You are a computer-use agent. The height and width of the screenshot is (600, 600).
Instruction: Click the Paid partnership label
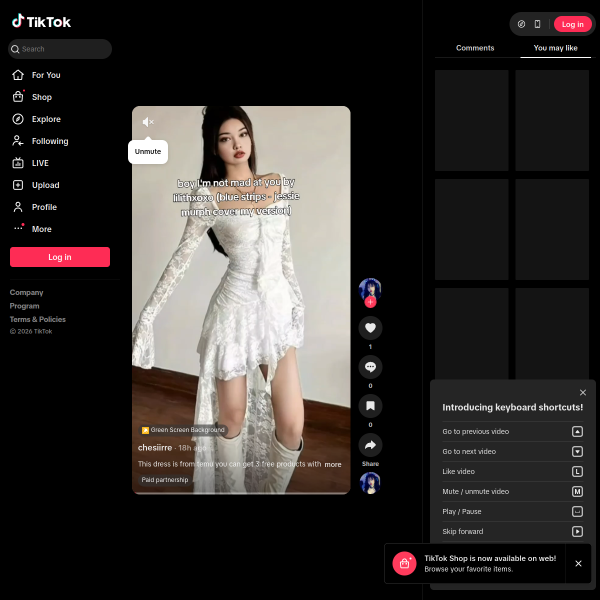[165, 479]
